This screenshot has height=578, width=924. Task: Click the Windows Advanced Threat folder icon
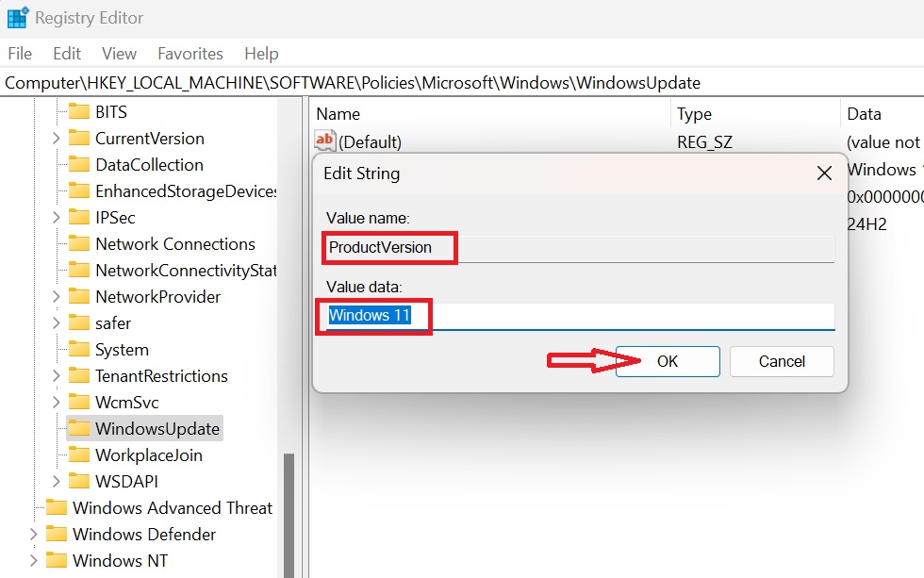click(x=57, y=507)
